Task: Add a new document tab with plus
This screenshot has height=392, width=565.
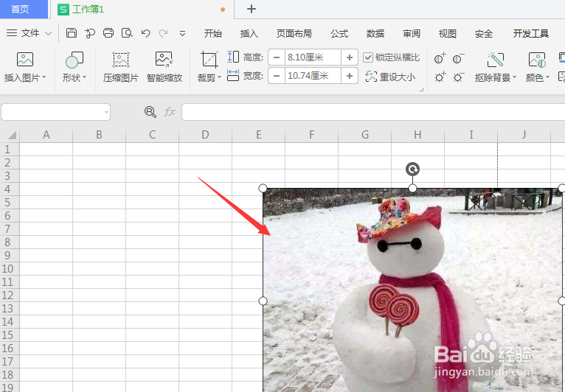Action: [252, 9]
